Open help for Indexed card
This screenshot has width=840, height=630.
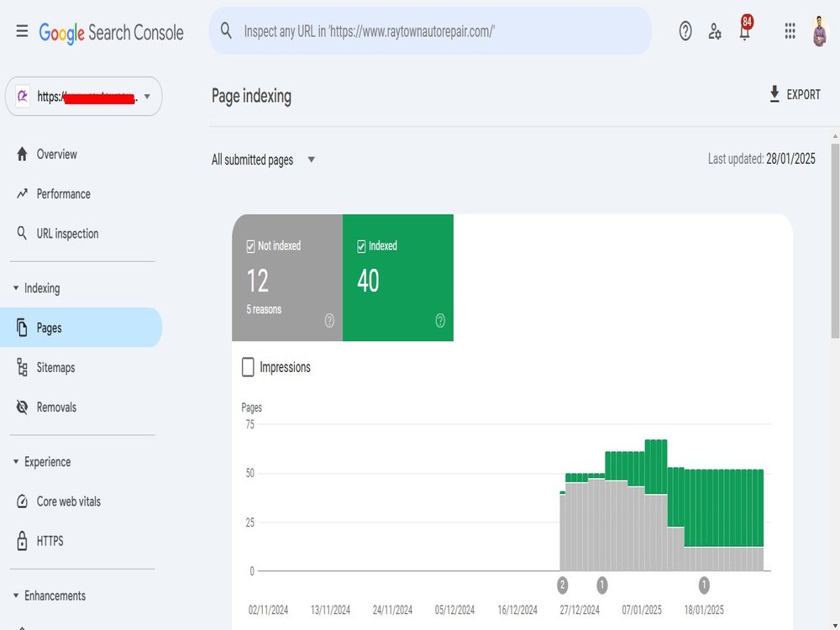point(440,320)
